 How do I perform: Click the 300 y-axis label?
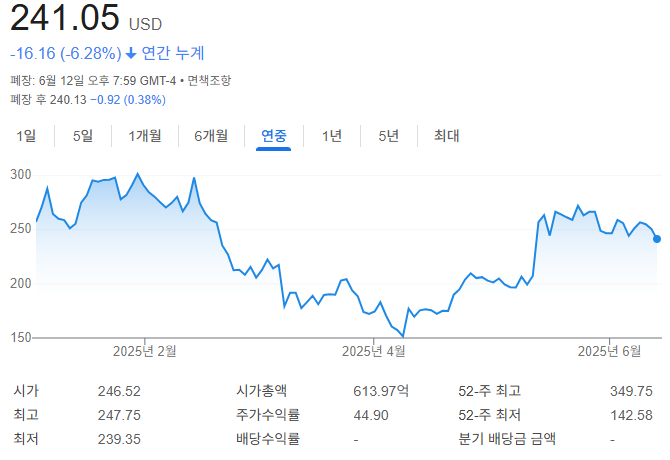tap(21, 175)
